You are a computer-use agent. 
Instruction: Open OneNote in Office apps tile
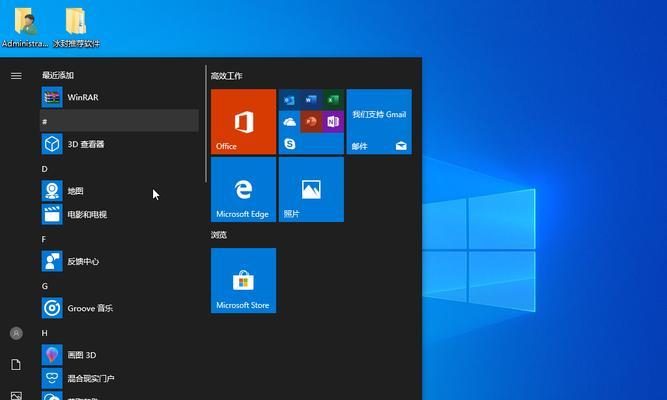[x=333, y=122]
